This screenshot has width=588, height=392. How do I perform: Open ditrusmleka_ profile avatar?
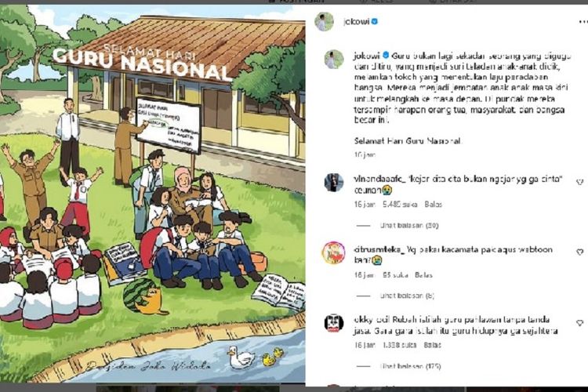(x=334, y=252)
